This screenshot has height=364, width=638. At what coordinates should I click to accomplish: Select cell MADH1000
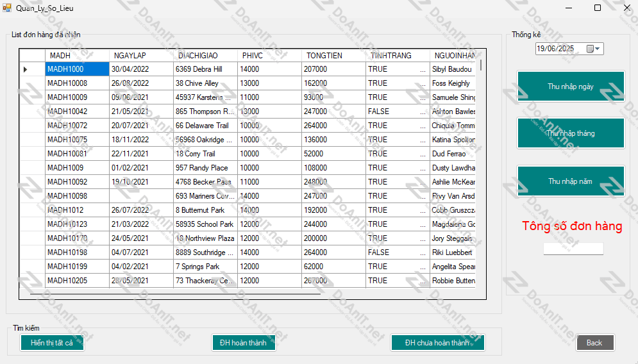point(77,69)
